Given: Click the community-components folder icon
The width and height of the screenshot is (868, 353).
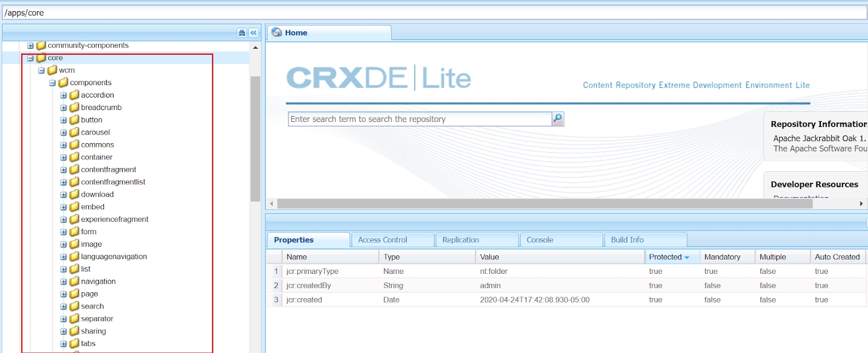Looking at the screenshot, I should tap(41, 46).
